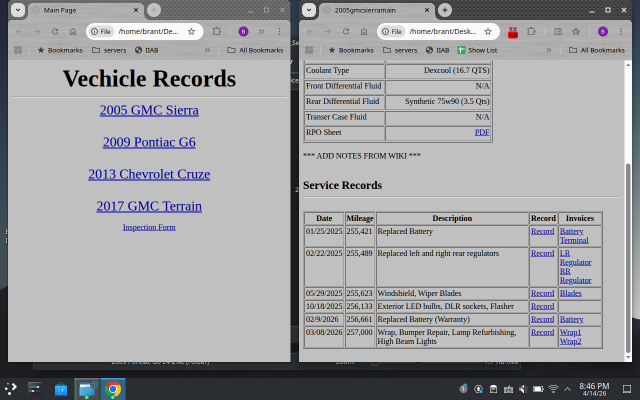
Task: Open IIAB bookmark in 2005gmcsierramain window
Action: click(x=437, y=50)
